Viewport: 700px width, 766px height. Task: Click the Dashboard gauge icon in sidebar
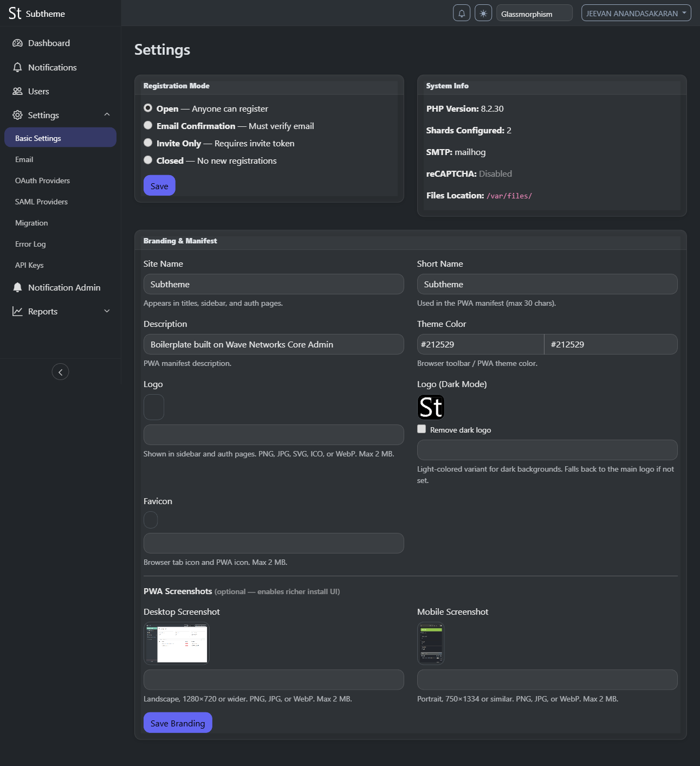pos(17,43)
